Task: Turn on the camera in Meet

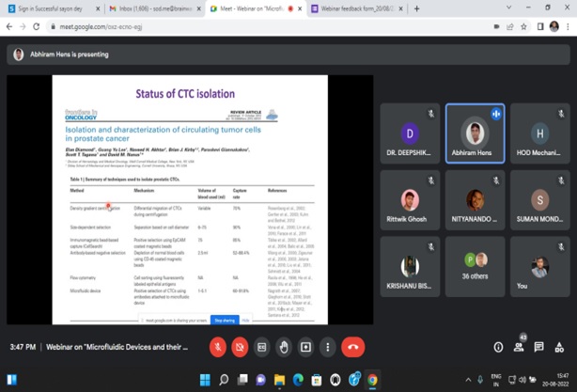Action: coord(240,346)
